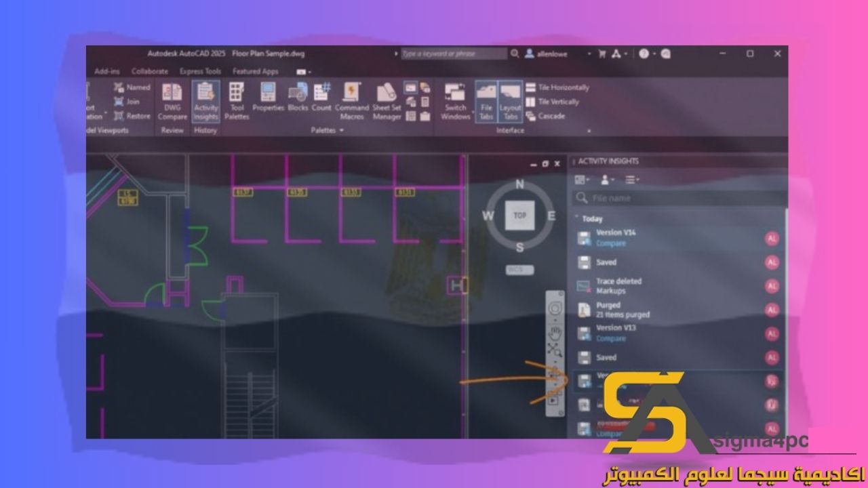Open the Help question mark icon

tap(644, 54)
